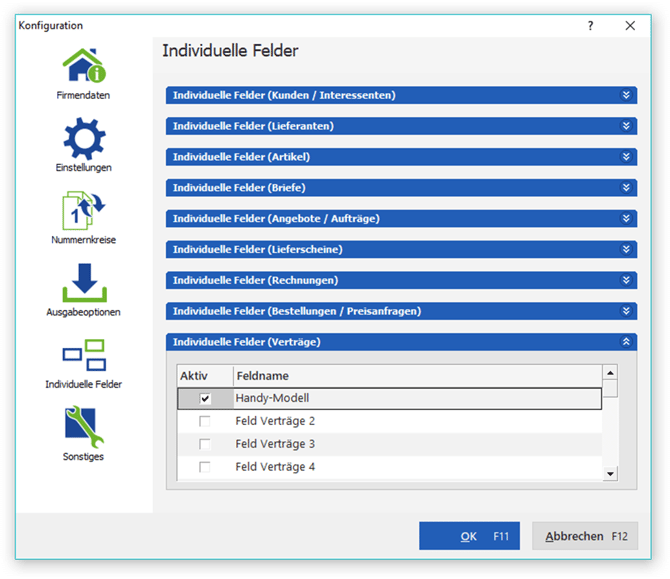
Task: Activate Feld Verträge 3 checkbox
Action: point(205,445)
